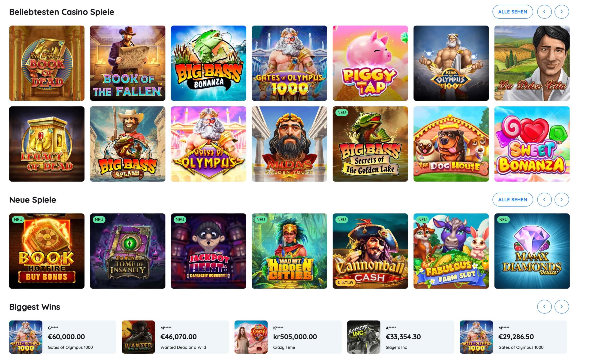Open Sweet Bonanza game tile
Screen dimensions: 591x364
coord(532,144)
